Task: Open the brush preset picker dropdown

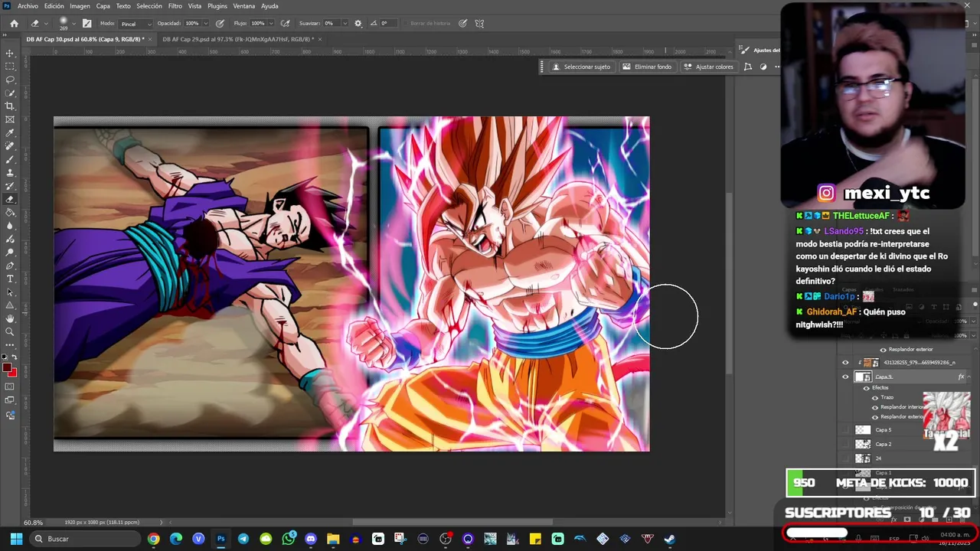Action: [x=76, y=24]
